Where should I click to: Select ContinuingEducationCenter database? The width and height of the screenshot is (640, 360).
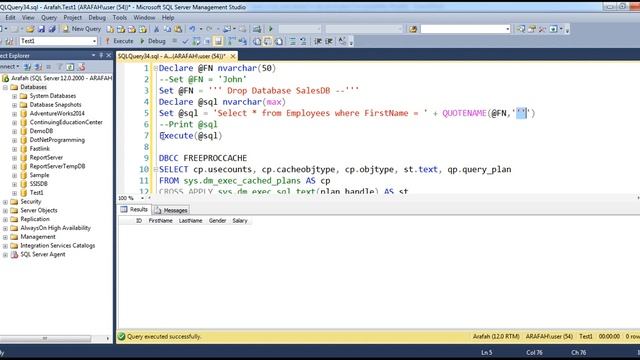coord(66,122)
